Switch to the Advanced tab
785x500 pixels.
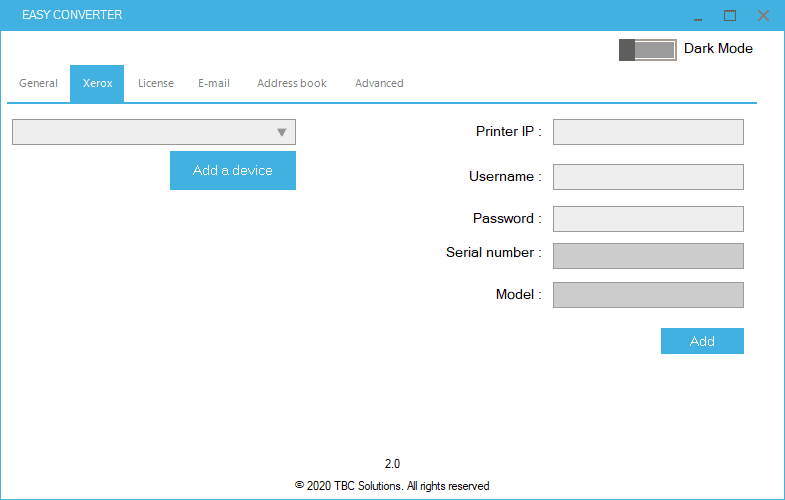pos(379,83)
